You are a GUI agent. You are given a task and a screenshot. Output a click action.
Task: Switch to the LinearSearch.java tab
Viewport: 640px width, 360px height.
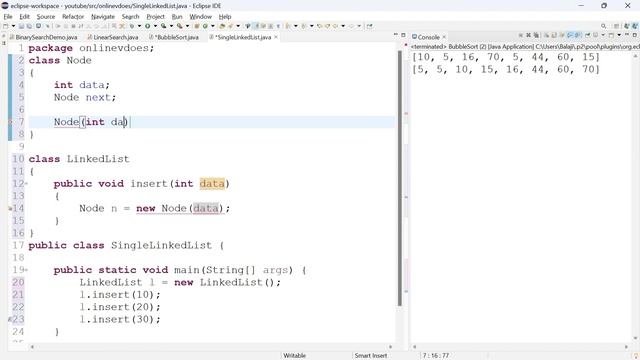pos(113,37)
